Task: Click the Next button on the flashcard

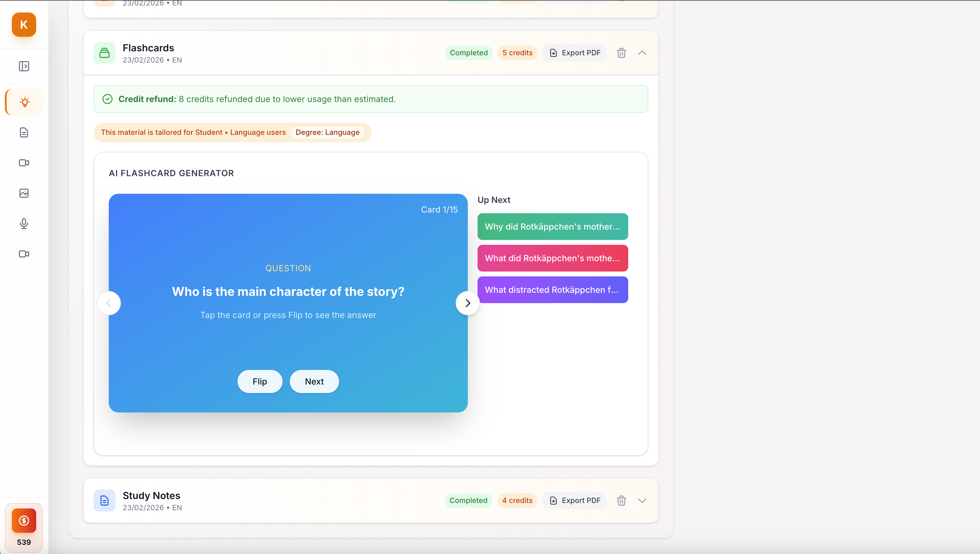Action: [x=314, y=381]
